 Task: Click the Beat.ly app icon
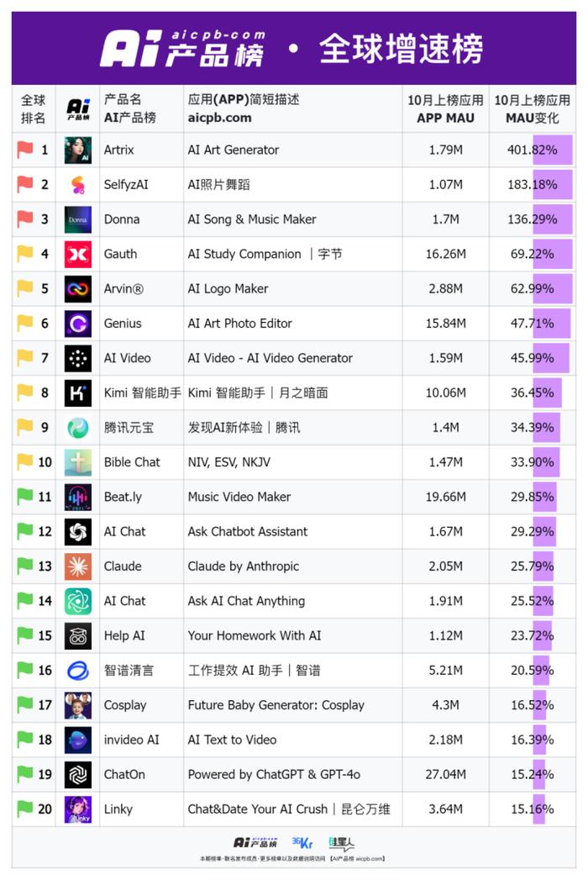[x=78, y=498]
